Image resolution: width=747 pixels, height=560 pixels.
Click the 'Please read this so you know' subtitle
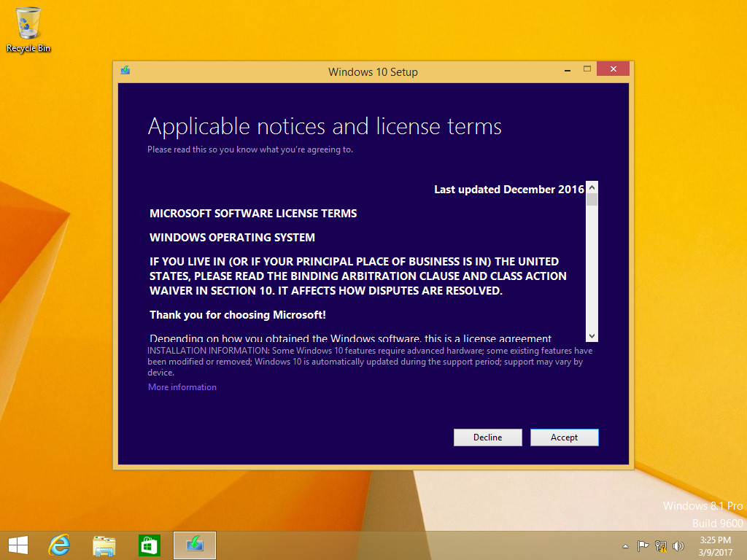point(250,149)
